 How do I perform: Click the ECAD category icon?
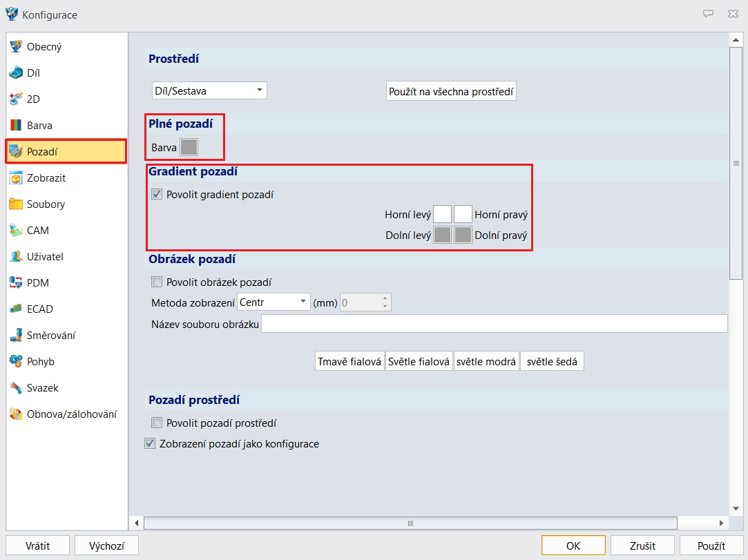point(16,309)
